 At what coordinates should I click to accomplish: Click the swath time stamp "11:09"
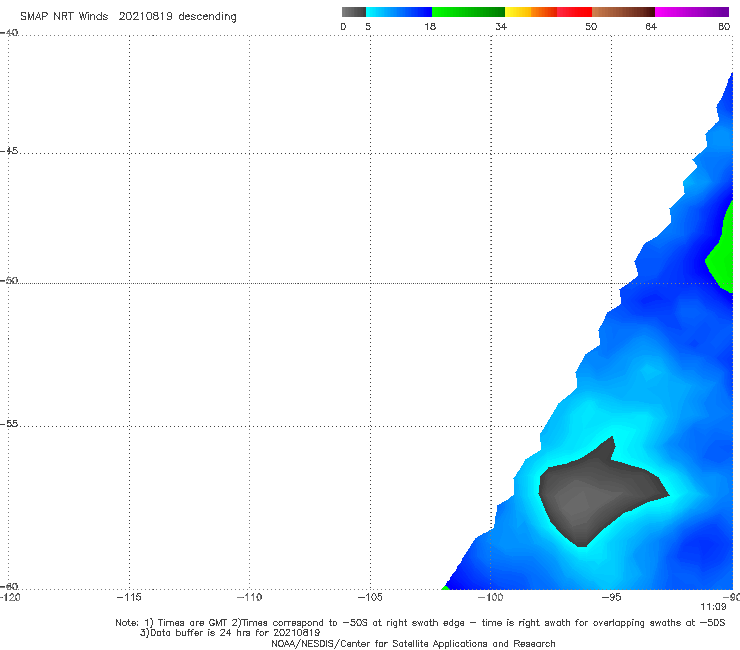713,607
